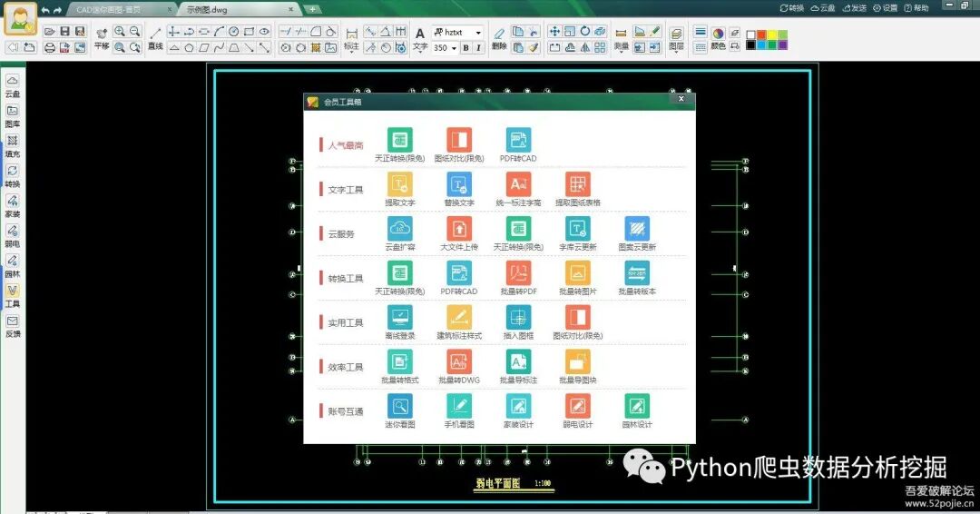Close the 会员工具箱 dialog
980x514 pixels.
(681, 99)
